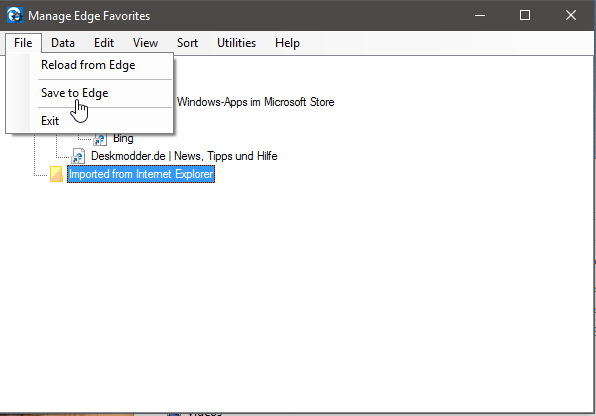The image size is (596, 416).
Task: Select the Bing favorite shortcut icon
Action: [100, 140]
